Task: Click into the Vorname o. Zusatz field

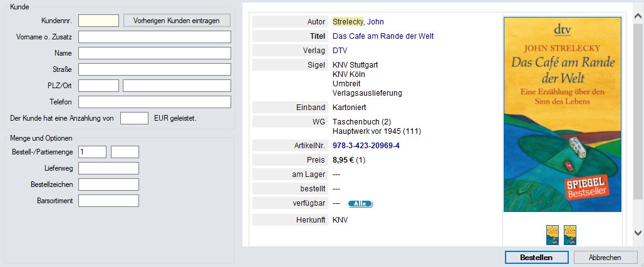Action: tap(154, 37)
